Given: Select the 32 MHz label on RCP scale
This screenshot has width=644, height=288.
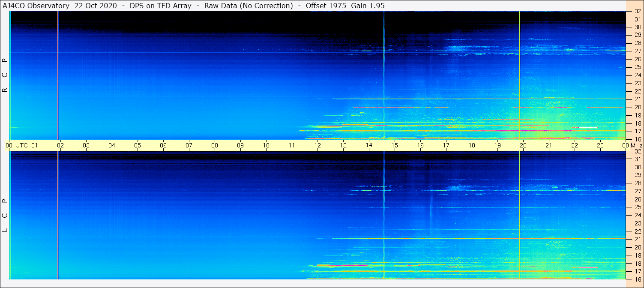Looking at the screenshot, I should pyautogui.click(x=638, y=11).
